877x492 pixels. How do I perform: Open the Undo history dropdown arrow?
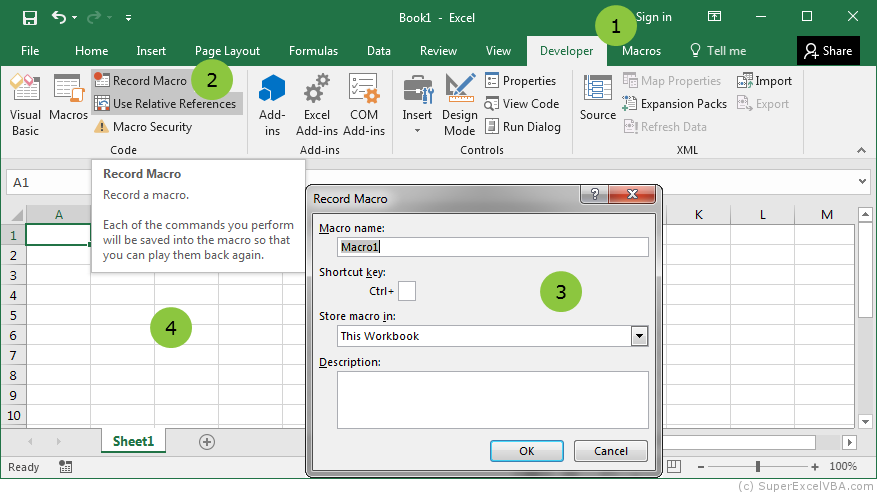[x=74, y=18]
